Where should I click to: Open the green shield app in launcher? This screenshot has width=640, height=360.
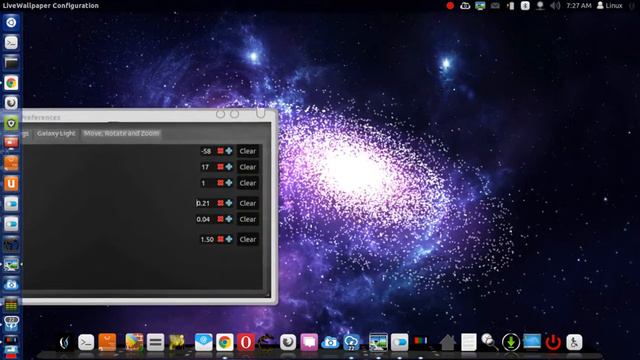pos(11,123)
